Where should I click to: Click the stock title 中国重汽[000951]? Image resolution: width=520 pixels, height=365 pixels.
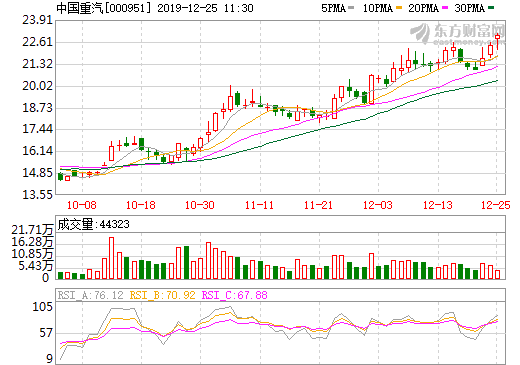[x=104, y=8]
